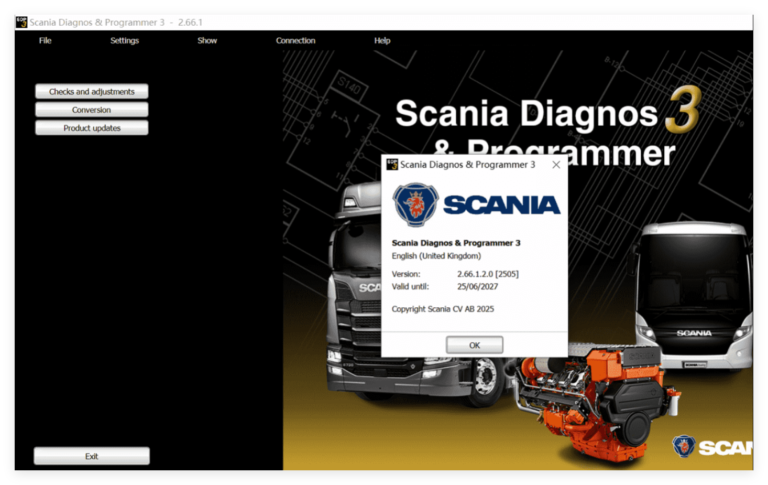Click the Conversion button
The image size is (768, 485).
point(92,110)
